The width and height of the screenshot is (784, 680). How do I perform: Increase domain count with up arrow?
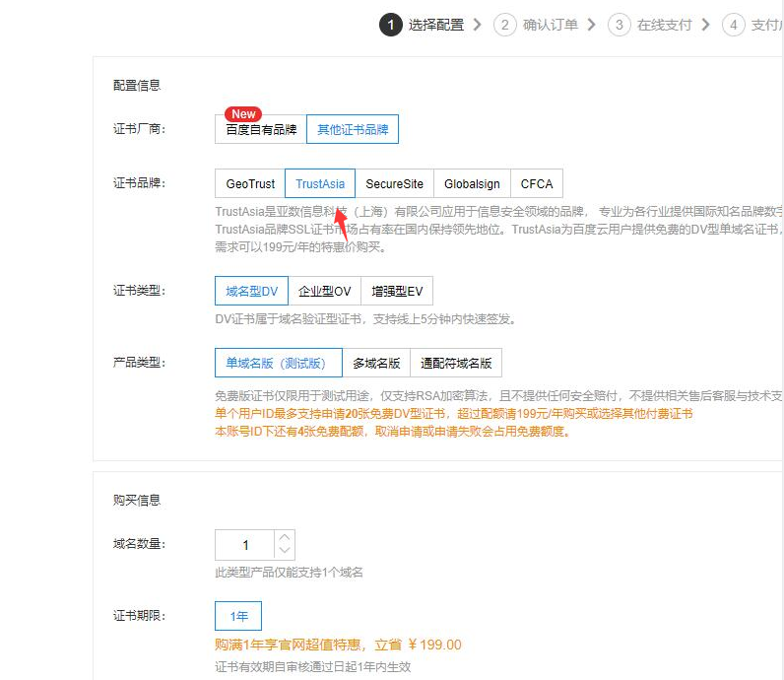(x=285, y=537)
